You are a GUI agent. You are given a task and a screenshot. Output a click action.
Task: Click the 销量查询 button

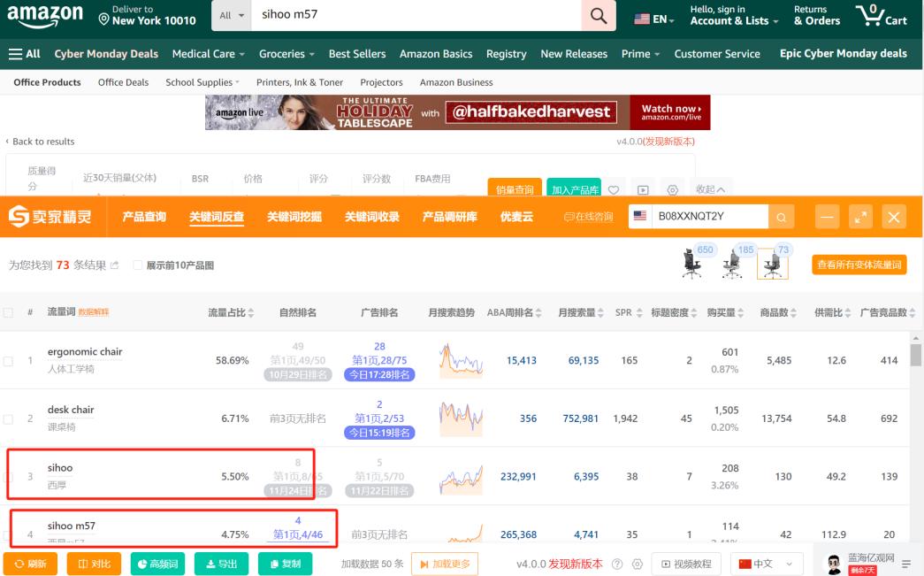(515, 188)
